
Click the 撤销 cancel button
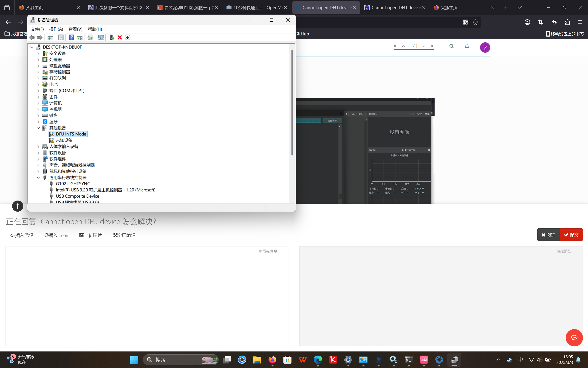(548, 235)
